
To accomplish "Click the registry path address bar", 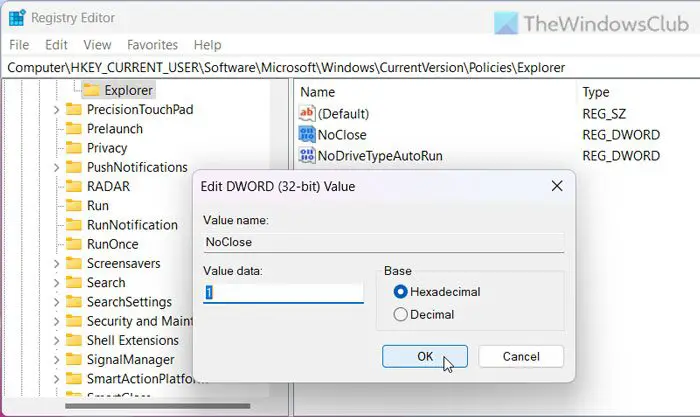I will coord(352,67).
